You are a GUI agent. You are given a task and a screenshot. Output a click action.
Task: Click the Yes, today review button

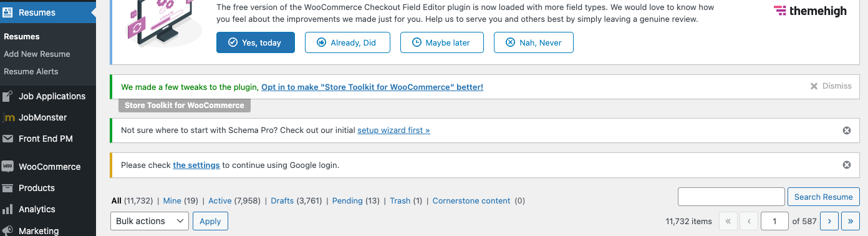point(256,42)
